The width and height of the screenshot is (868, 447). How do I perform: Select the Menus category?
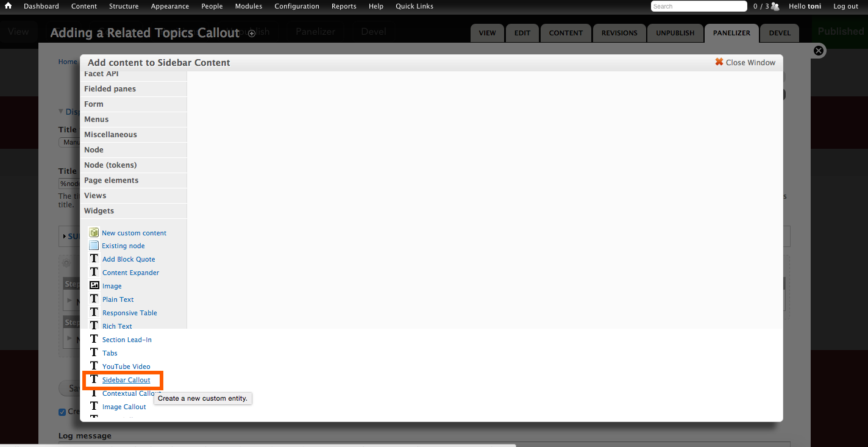[133, 120]
